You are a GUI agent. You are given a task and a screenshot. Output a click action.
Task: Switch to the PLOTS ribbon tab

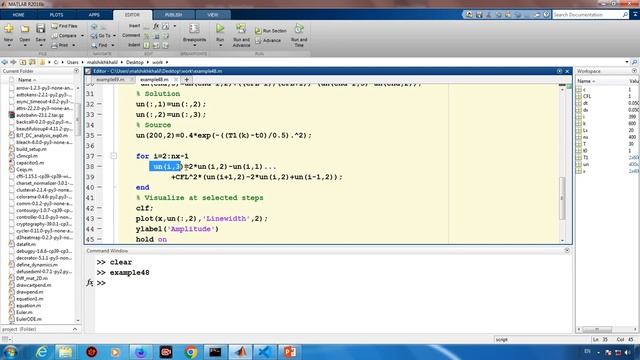pos(56,15)
